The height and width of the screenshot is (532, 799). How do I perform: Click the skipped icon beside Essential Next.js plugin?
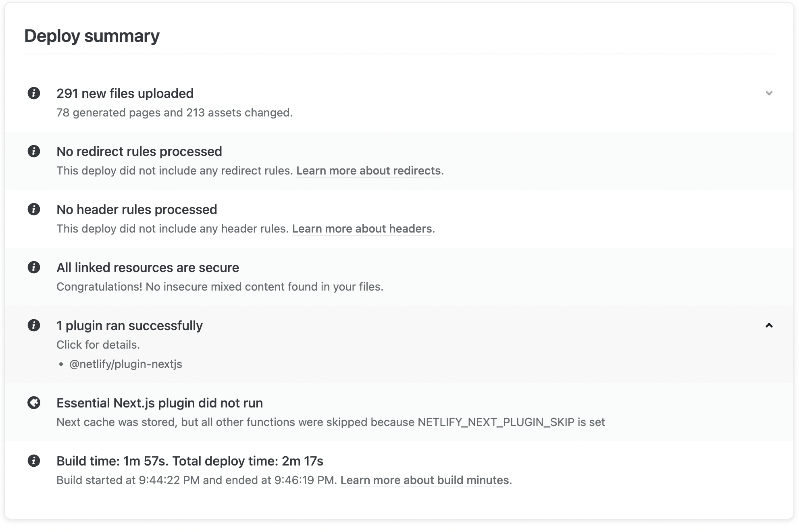pos(33,403)
